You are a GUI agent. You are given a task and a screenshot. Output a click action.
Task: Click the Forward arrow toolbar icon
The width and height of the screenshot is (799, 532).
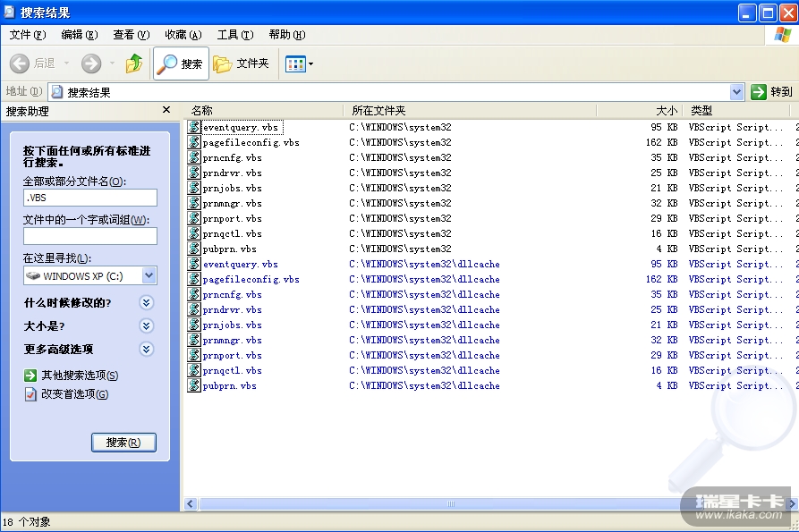coord(92,63)
